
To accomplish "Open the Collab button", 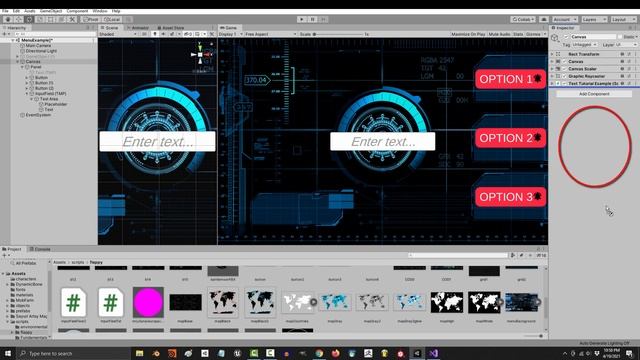I will tap(523, 19).
